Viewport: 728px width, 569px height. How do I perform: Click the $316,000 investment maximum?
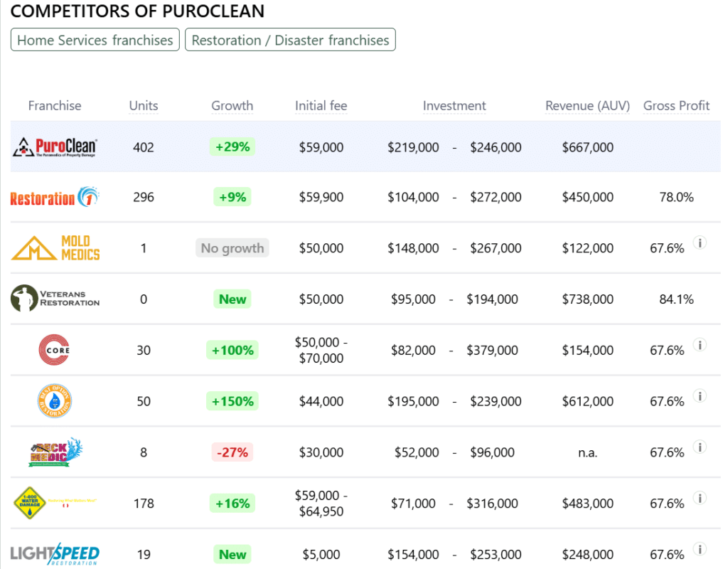click(x=492, y=504)
